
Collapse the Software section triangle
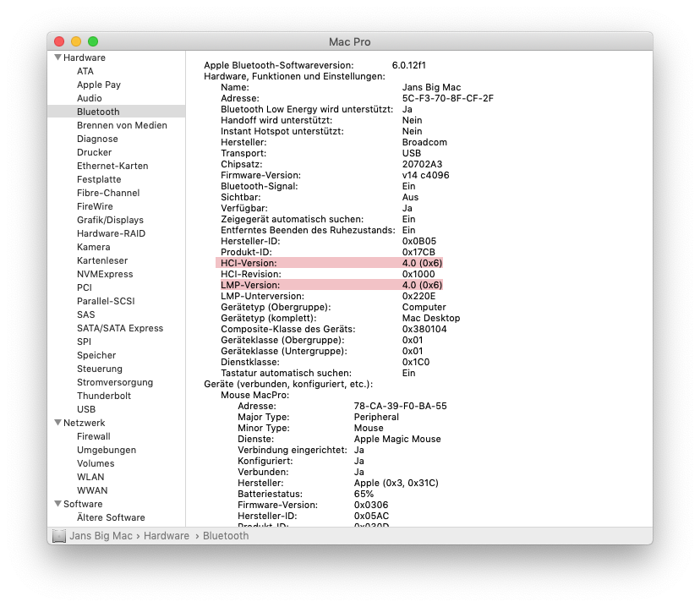pyautogui.click(x=57, y=504)
